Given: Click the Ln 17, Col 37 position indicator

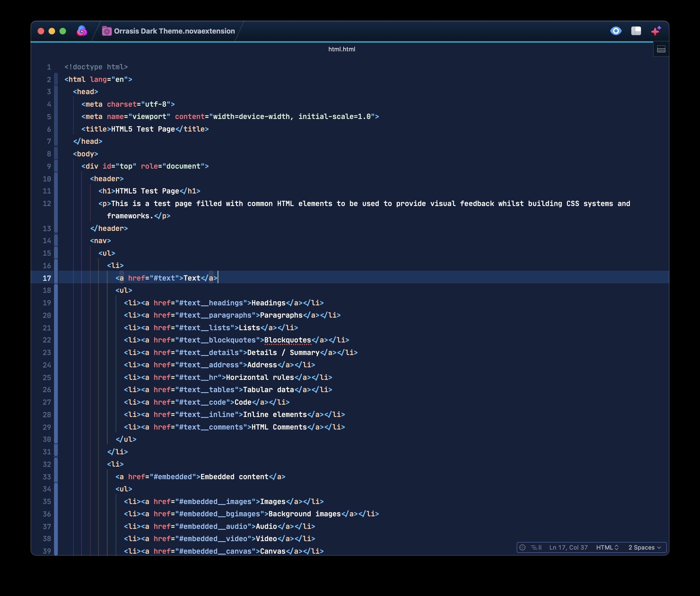Looking at the screenshot, I should pos(568,547).
